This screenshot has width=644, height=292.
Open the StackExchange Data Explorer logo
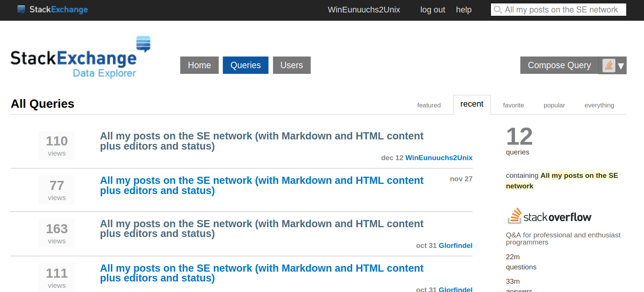80,57
